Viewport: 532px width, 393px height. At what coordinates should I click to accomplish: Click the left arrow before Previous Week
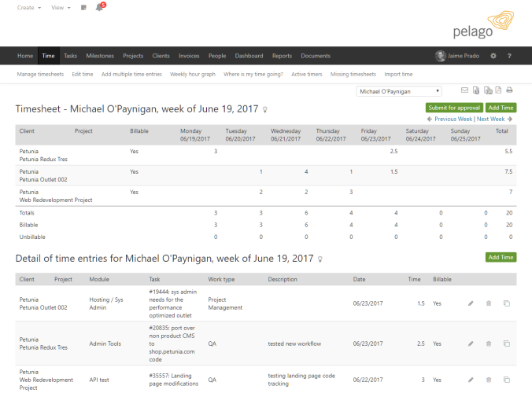click(430, 119)
